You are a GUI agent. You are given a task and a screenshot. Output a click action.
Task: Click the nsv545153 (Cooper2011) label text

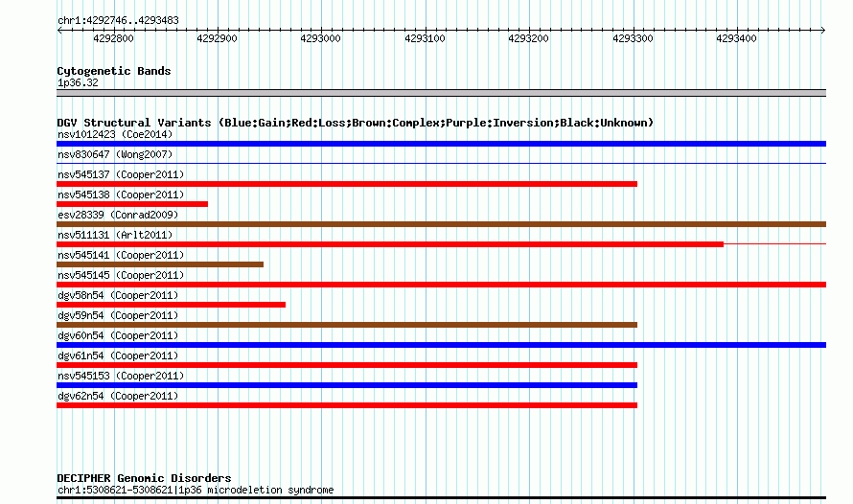(121, 376)
